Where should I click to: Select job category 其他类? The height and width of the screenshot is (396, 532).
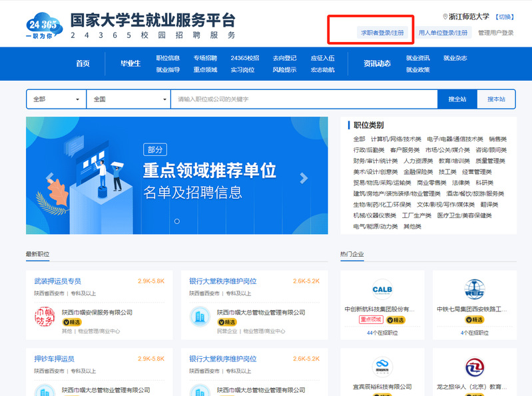point(412,227)
